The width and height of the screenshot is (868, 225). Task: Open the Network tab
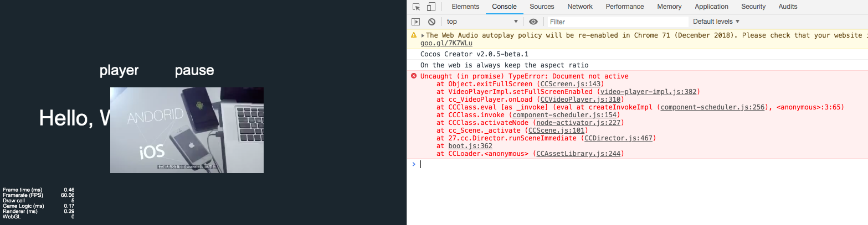580,7
